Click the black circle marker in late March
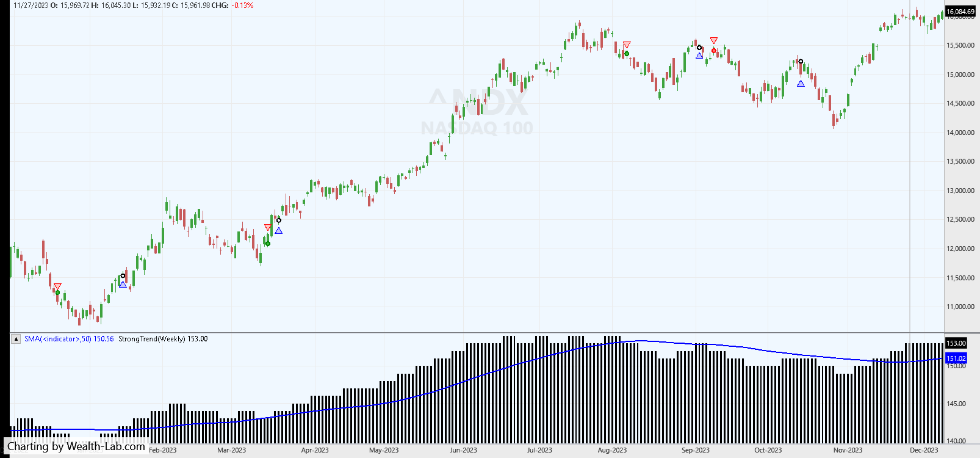This screenshot has height=458, width=980. tap(279, 220)
